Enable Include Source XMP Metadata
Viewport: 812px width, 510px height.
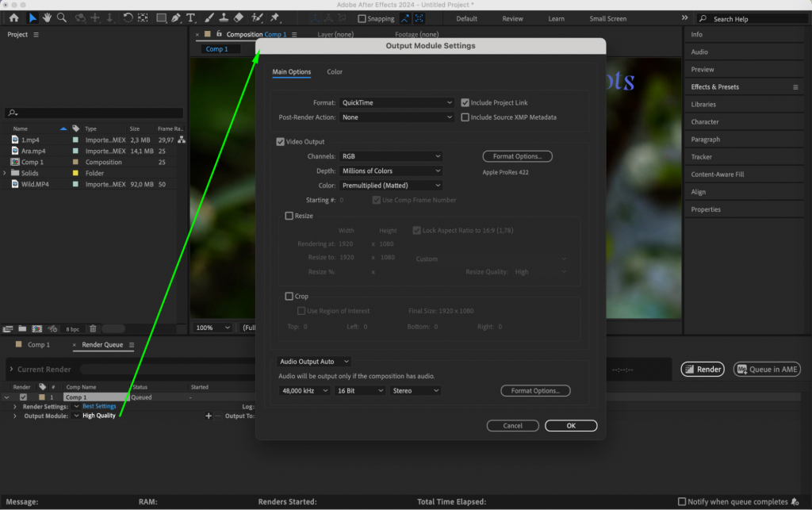[465, 117]
